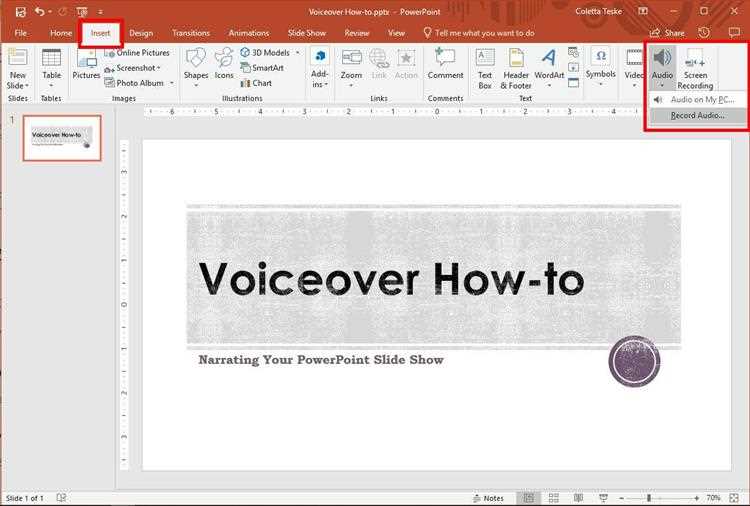The width and height of the screenshot is (750, 506).
Task: Zoom in with the plus button
Action: (x=696, y=498)
